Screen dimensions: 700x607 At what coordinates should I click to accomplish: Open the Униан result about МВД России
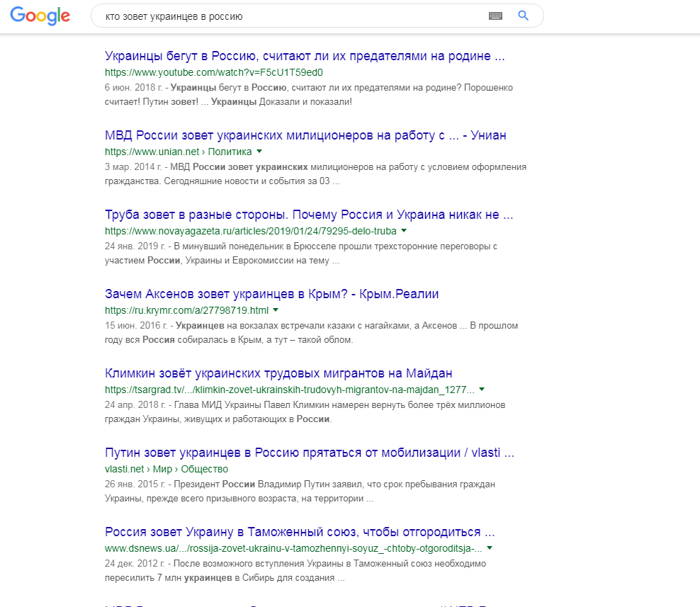tap(305, 136)
